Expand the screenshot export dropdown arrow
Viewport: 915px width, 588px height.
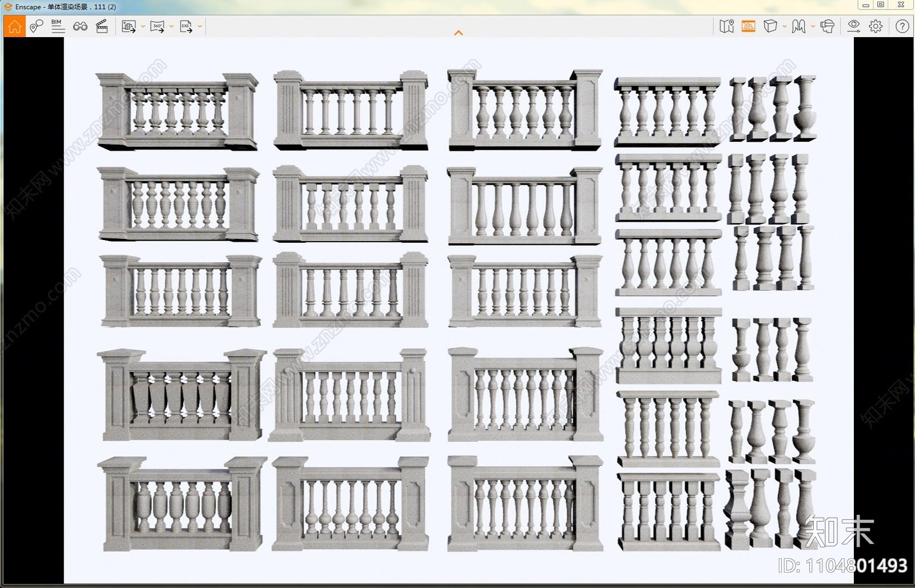[143, 26]
